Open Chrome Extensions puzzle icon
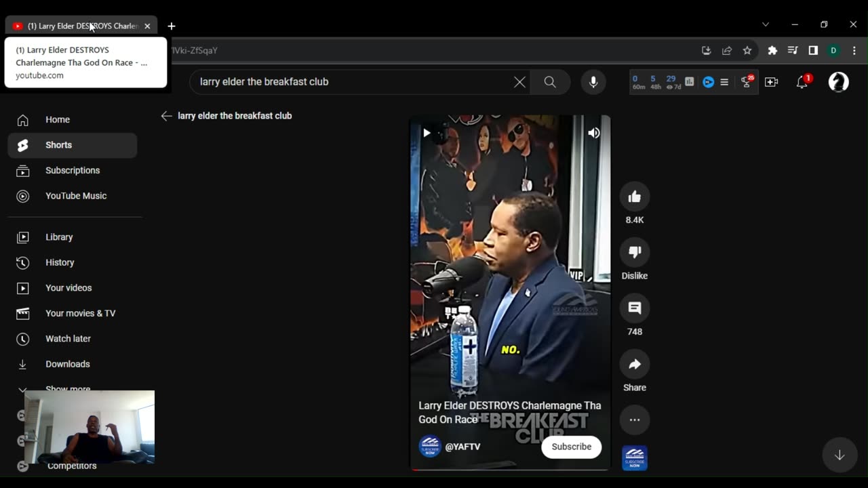The image size is (868, 488). point(772,51)
